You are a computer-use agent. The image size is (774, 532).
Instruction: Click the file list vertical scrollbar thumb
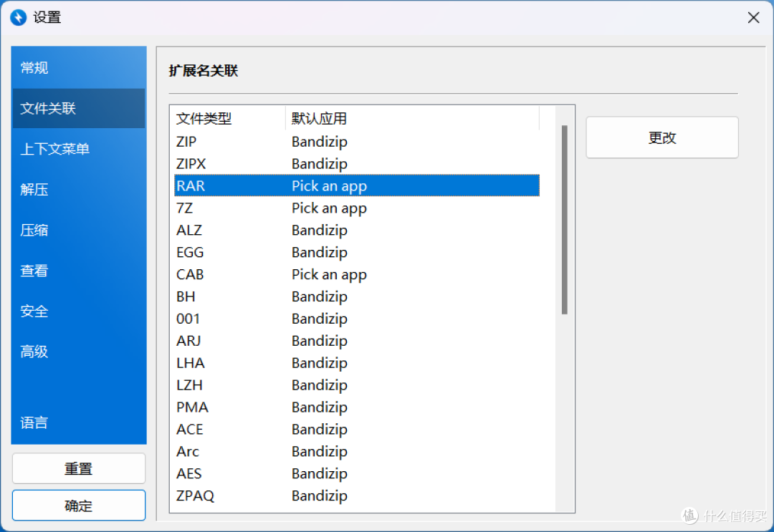pyautogui.click(x=564, y=220)
